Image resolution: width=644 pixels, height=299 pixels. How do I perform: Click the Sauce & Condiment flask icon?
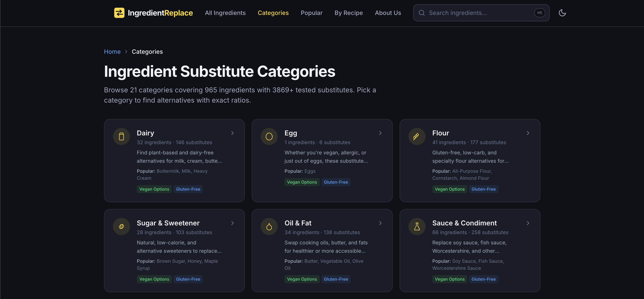pos(417,227)
